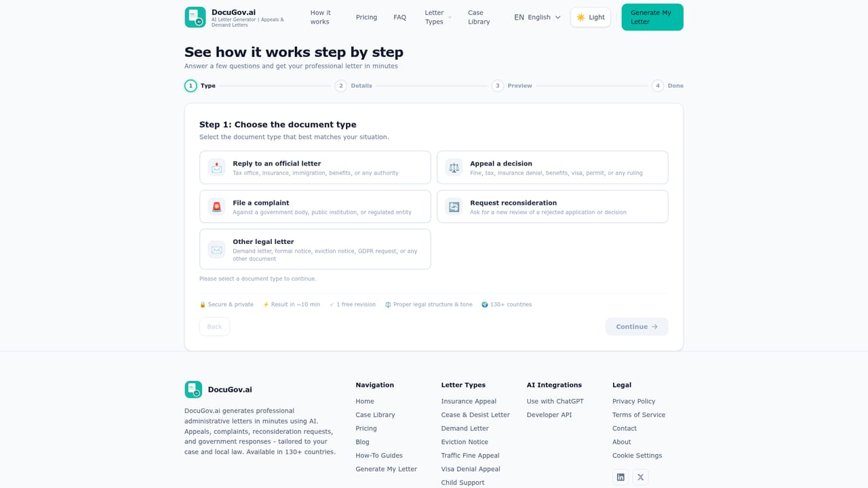The height and width of the screenshot is (488, 868).
Task: Open Use with ChatGPT link
Action: pyautogui.click(x=555, y=401)
